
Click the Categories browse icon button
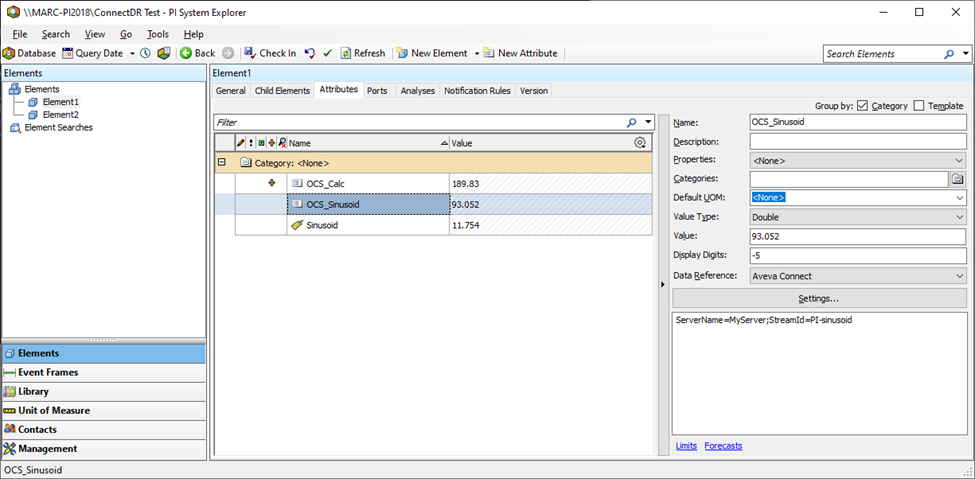point(959,179)
